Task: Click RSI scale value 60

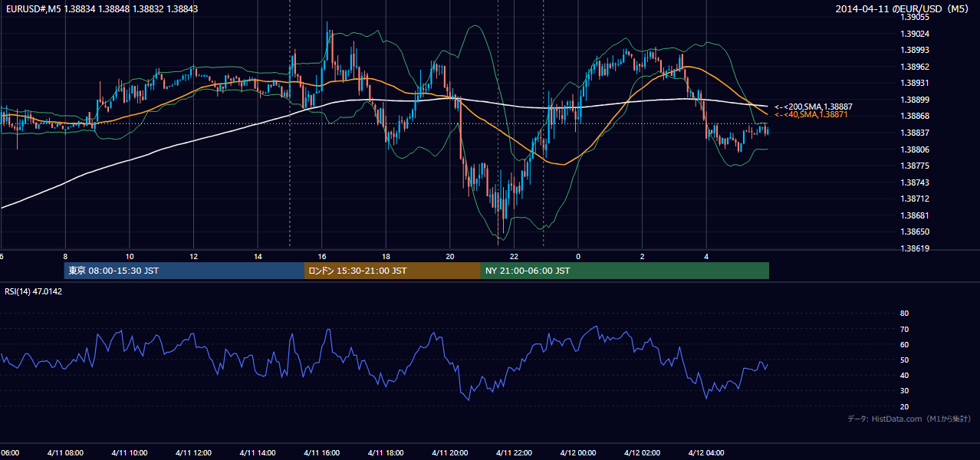Action: [904, 344]
